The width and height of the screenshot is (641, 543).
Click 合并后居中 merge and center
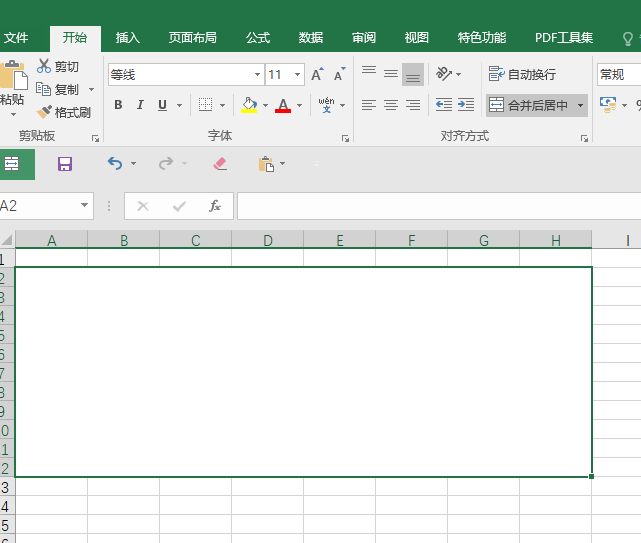click(x=528, y=105)
